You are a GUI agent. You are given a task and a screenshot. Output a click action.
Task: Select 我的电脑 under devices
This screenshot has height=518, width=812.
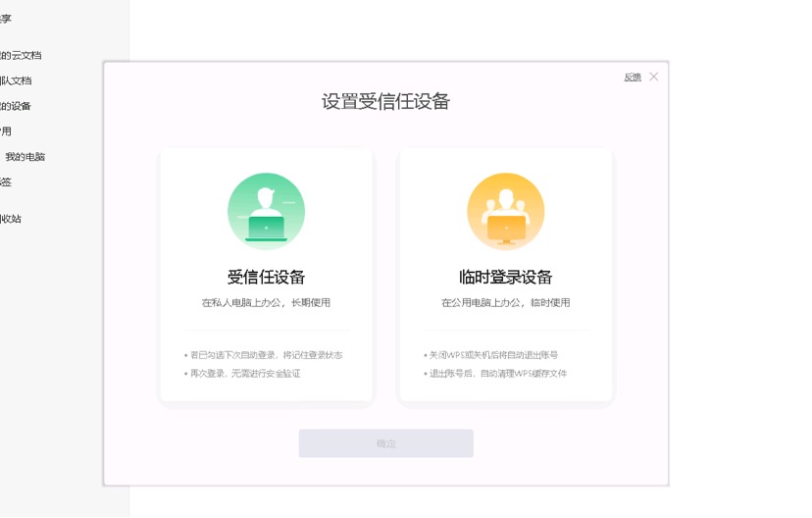pyautogui.click(x=25, y=157)
